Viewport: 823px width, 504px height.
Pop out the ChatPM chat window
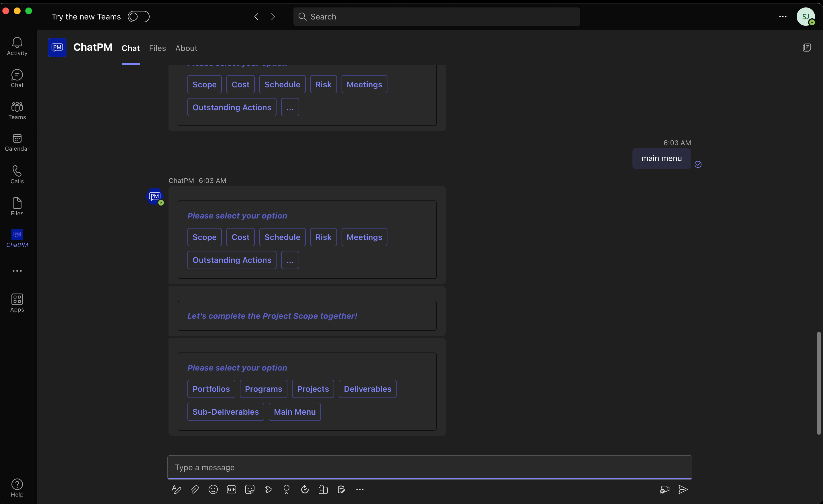click(x=807, y=48)
